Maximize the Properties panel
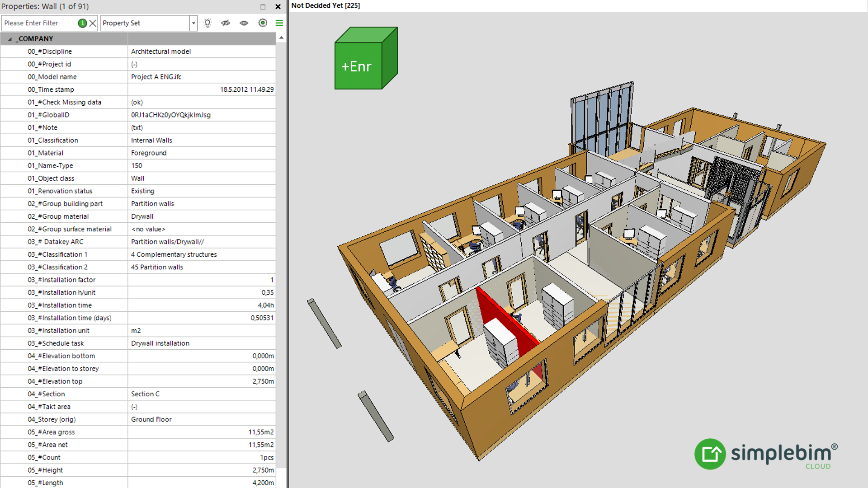868x488 pixels. pyautogui.click(x=263, y=7)
